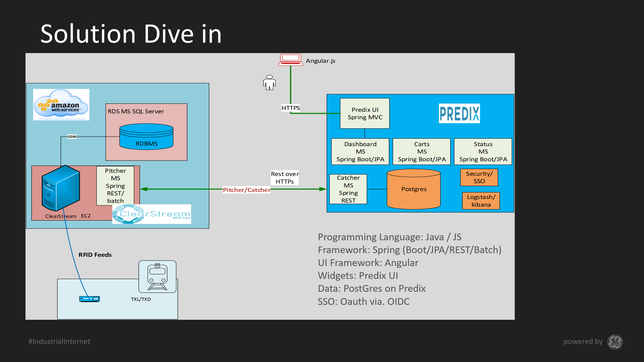Viewport: 644px width, 362px height.
Task: Select the Catcher MS Spring REST box
Action: [348, 189]
